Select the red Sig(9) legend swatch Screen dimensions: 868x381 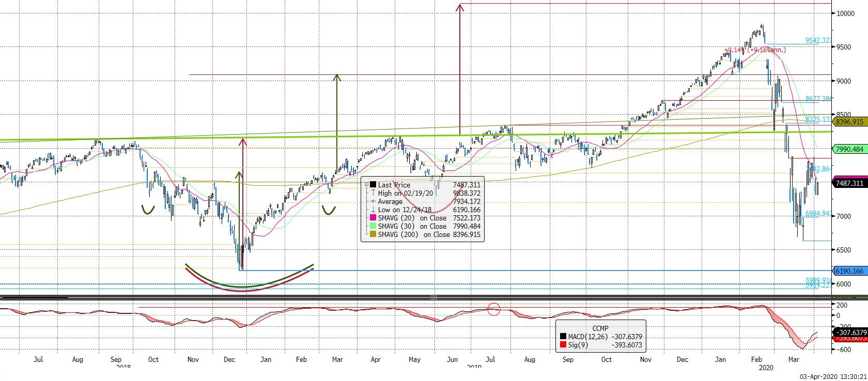pyautogui.click(x=562, y=344)
